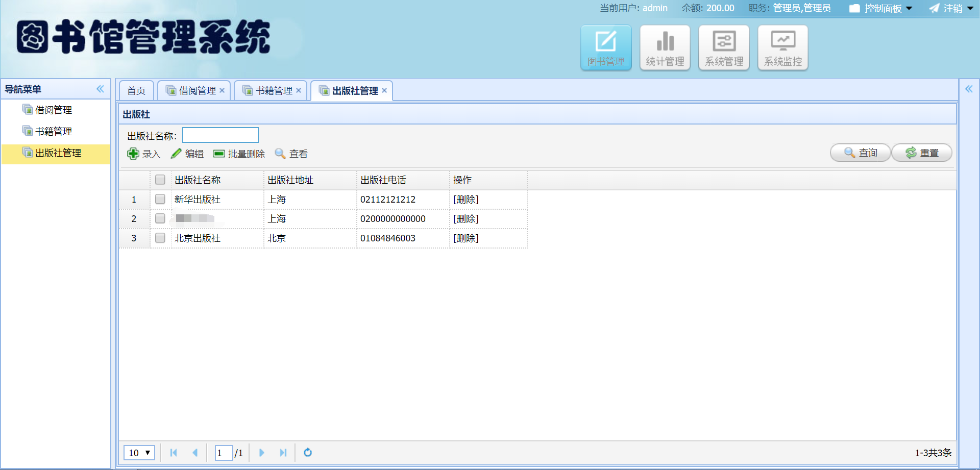This screenshot has width=980, height=470.
Task: Refresh the publisher table
Action: [308, 453]
